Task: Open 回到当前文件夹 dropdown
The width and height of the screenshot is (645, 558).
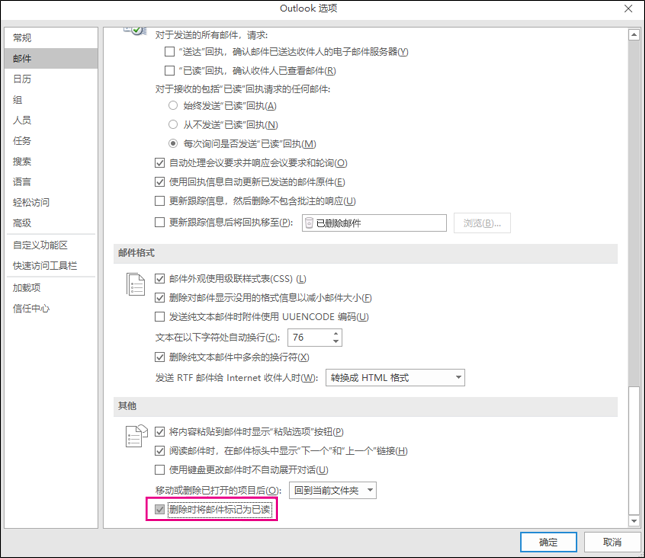Action: 333,490
